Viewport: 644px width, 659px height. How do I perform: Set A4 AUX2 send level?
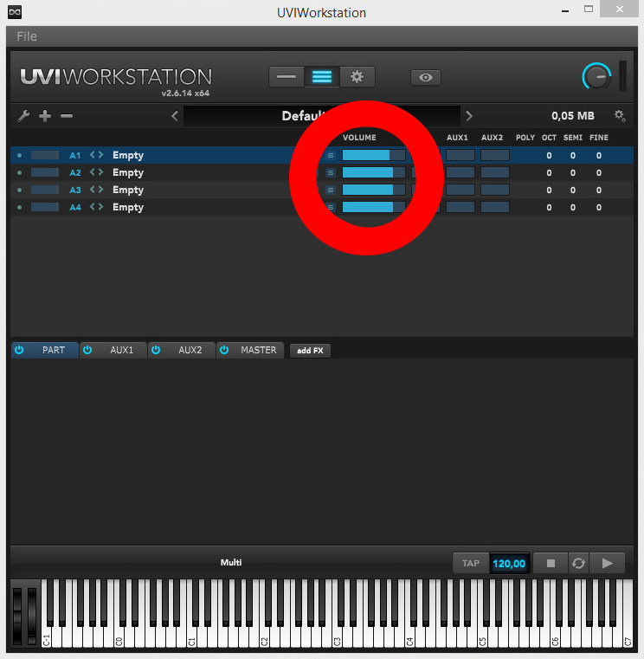click(x=495, y=207)
